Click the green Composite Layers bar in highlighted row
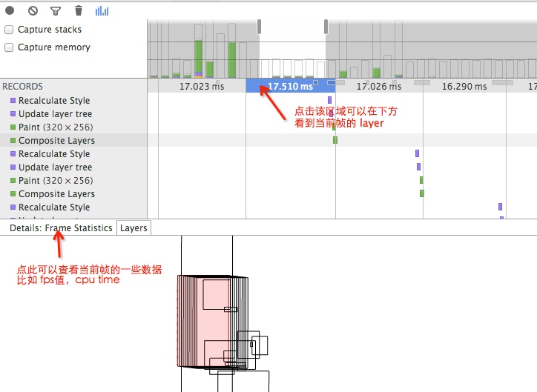The width and height of the screenshot is (537, 392). pos(335,140)
